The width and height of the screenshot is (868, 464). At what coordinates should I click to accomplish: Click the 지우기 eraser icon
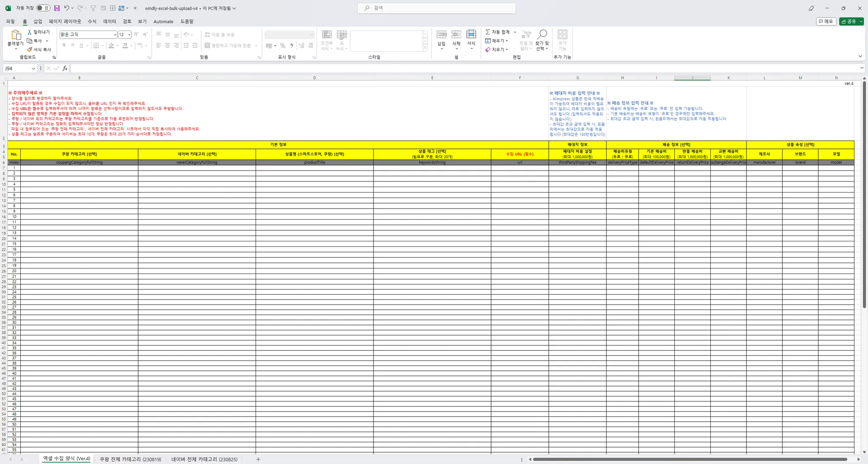point(488,50)
